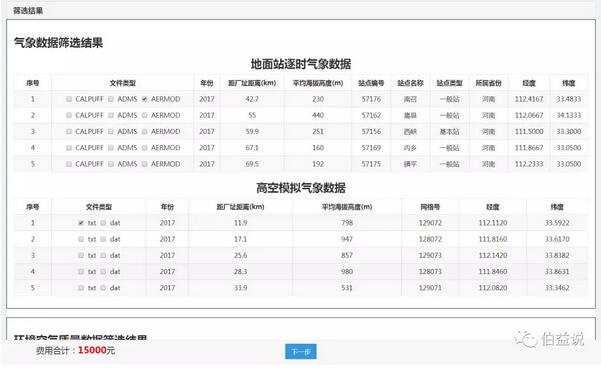The width and height of the screenshot is (601, 370).
Task: Uncheck AERMOD for station 57176
Action: 145,99
